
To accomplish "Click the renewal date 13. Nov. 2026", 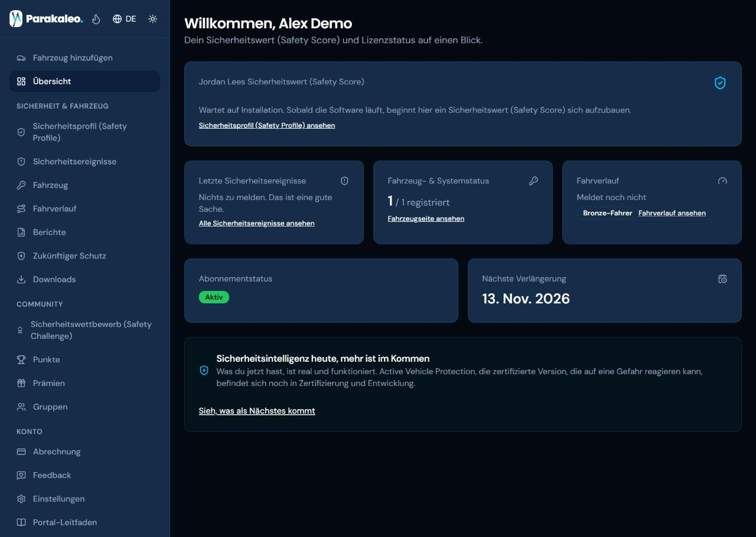I will 526,299.
